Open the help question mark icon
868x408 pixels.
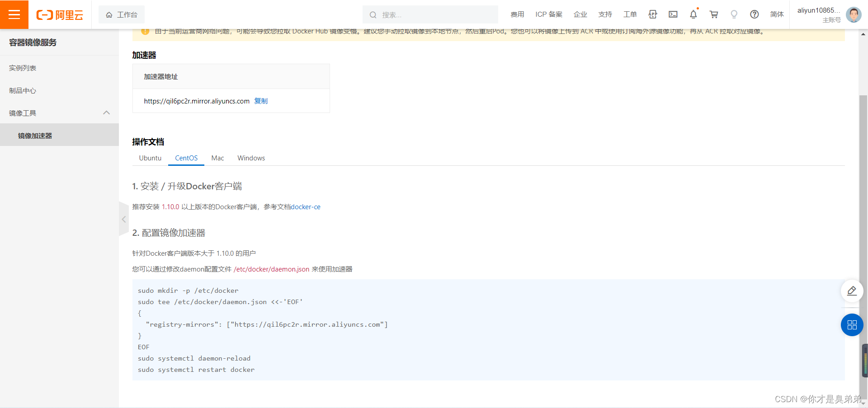754,14
